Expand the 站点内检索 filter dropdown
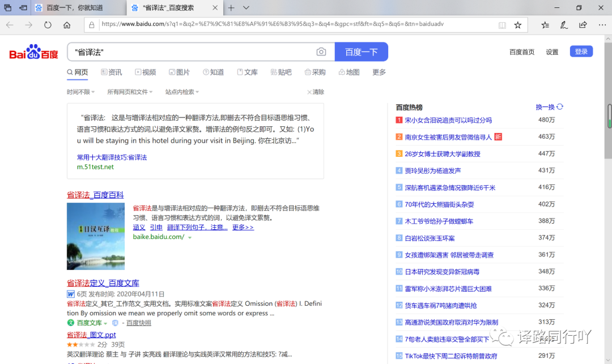Viewport: 612px width, 364px height. pyautogui.click(x=182, y=92)
